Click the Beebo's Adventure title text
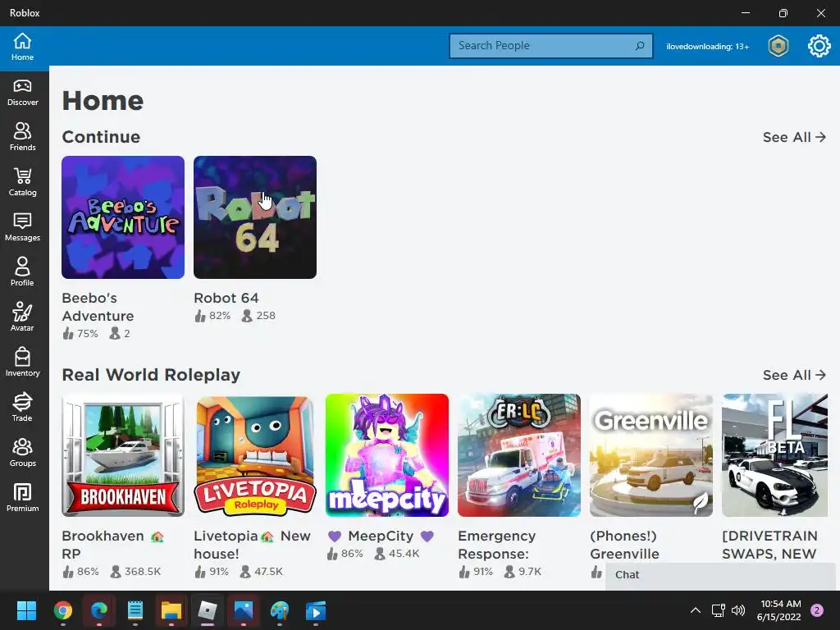 pyautogui.click(x=98, y=307)
